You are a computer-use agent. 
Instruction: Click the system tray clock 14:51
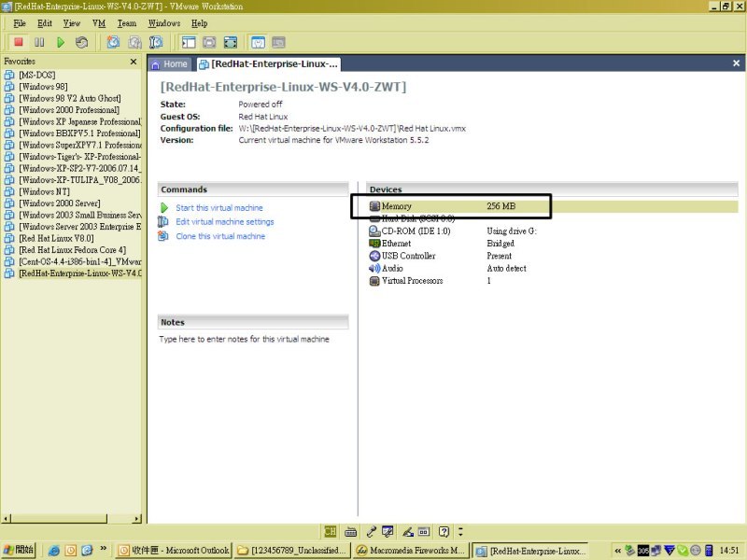pos(729,551)
